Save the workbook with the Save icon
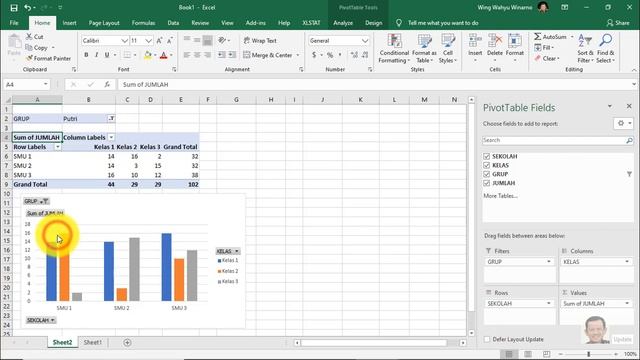This screenshot has width=640, height=360. (x=14, y=8)
